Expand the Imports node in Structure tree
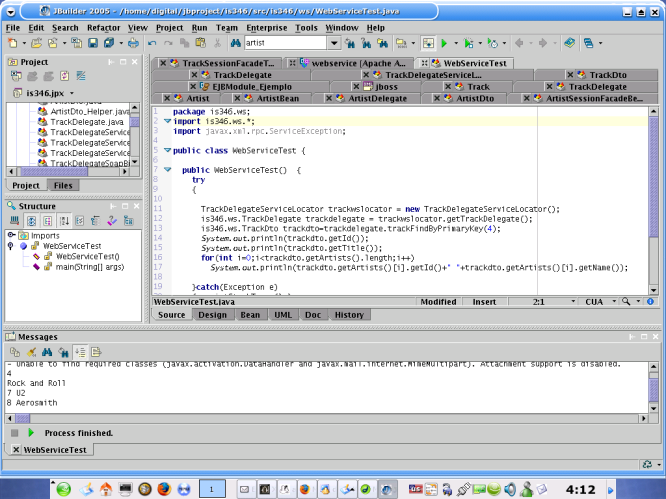666x499 pixels. [x=10, y=235]
